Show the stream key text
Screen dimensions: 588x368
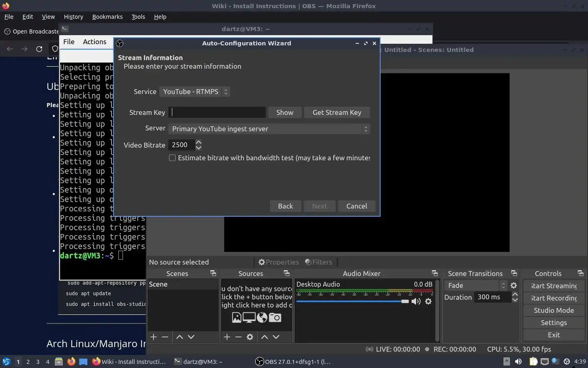coord(285,112)
